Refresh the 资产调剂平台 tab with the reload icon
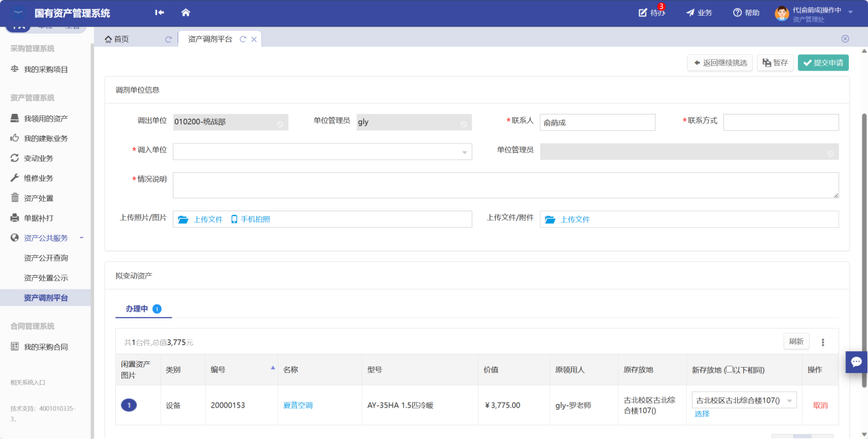The width and height of the screenshot is (868, 439). tap(243, 40)
